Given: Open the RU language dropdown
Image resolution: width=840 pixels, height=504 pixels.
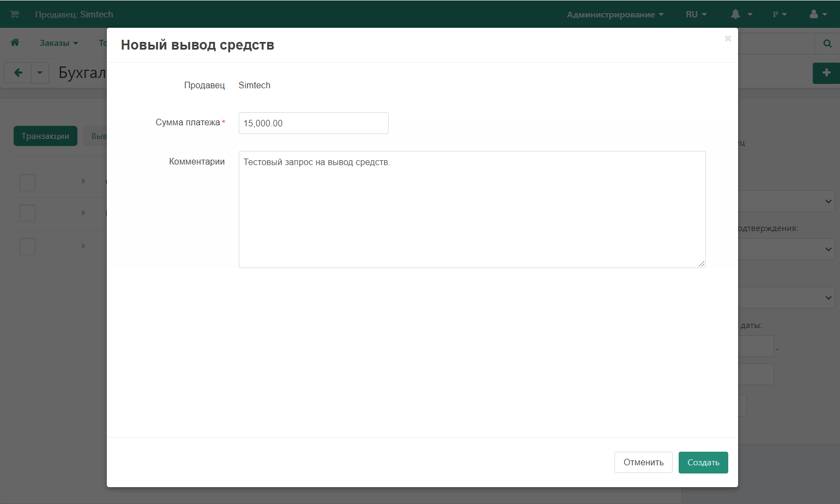Looking at the screenshot, I should tap(696, 14).
